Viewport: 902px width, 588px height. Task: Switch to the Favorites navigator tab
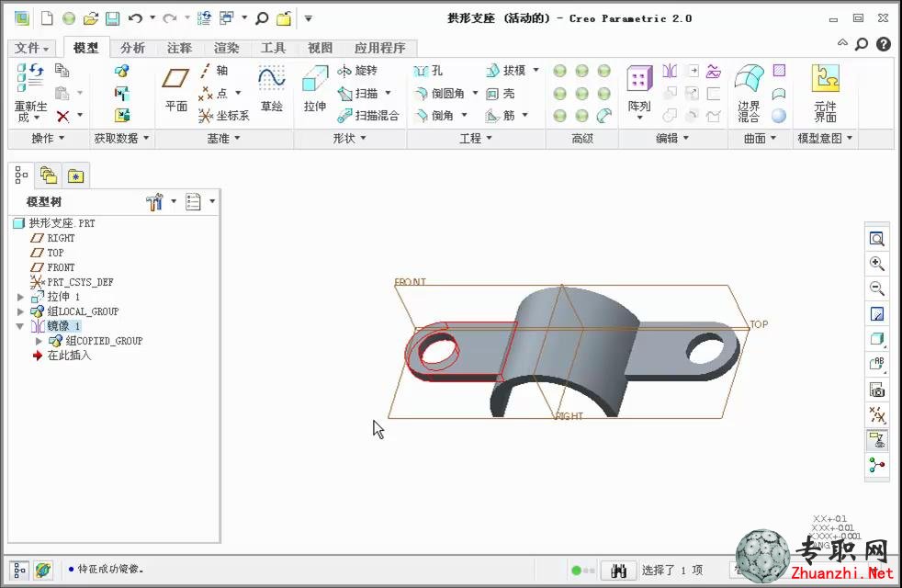point(75,175)
